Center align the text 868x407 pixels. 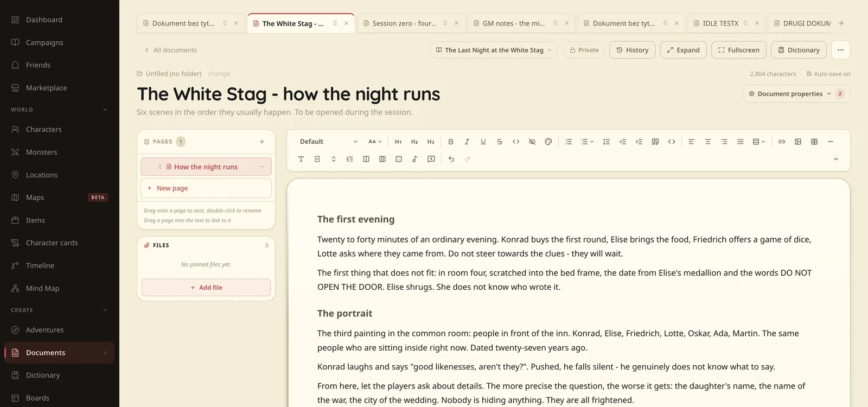708,142
